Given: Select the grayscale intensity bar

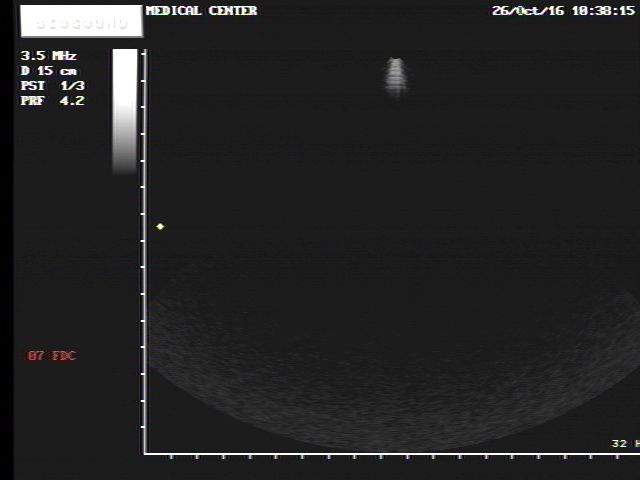Looking at the screenshot, I should click(125, 110).
